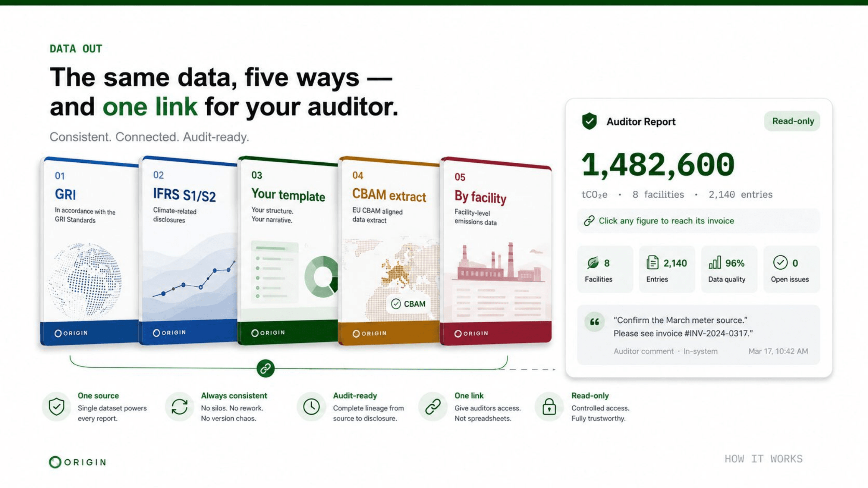Click the Read-only badge in Auditor Report

(792, 121)
